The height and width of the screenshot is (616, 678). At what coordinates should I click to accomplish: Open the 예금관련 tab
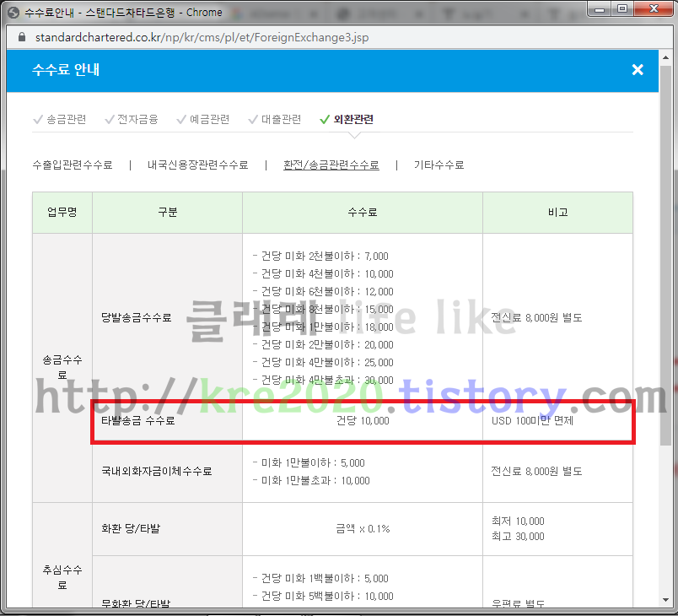(x=203, y=119)
